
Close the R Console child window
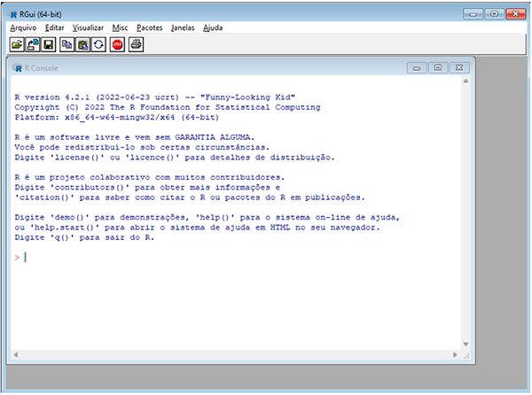coord(459,68)
